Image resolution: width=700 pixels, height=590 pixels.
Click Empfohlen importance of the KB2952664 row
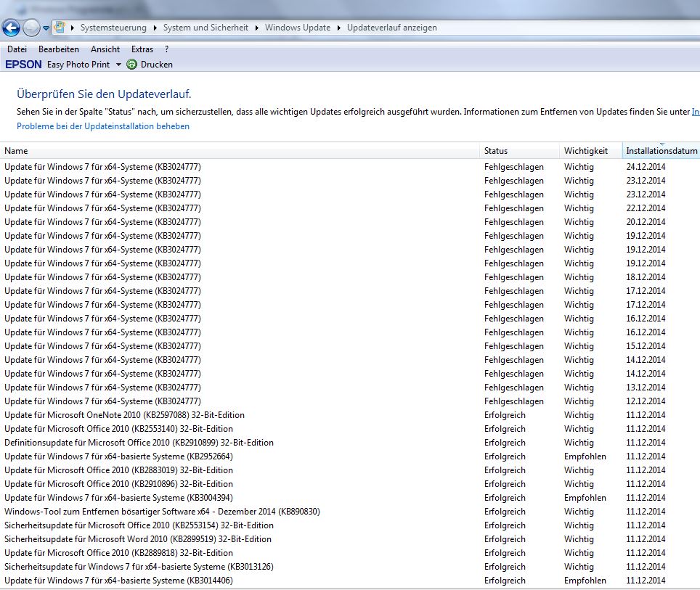point(585,456)
